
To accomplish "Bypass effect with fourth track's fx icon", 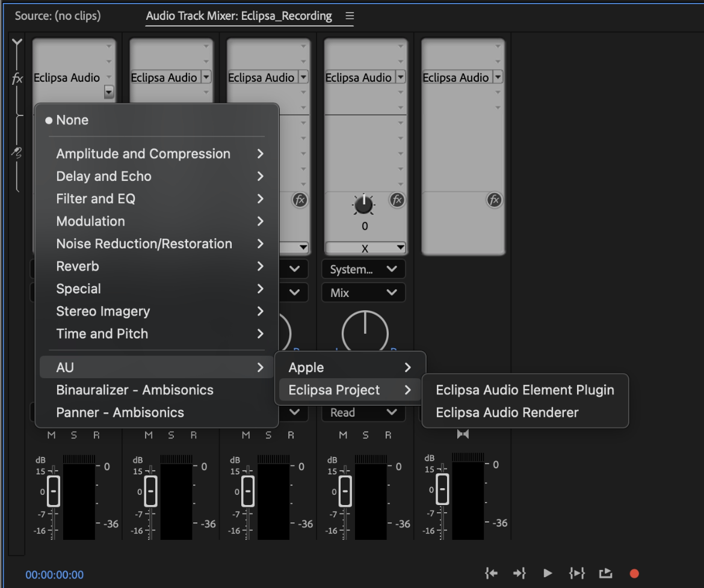I will pos(397,200).
